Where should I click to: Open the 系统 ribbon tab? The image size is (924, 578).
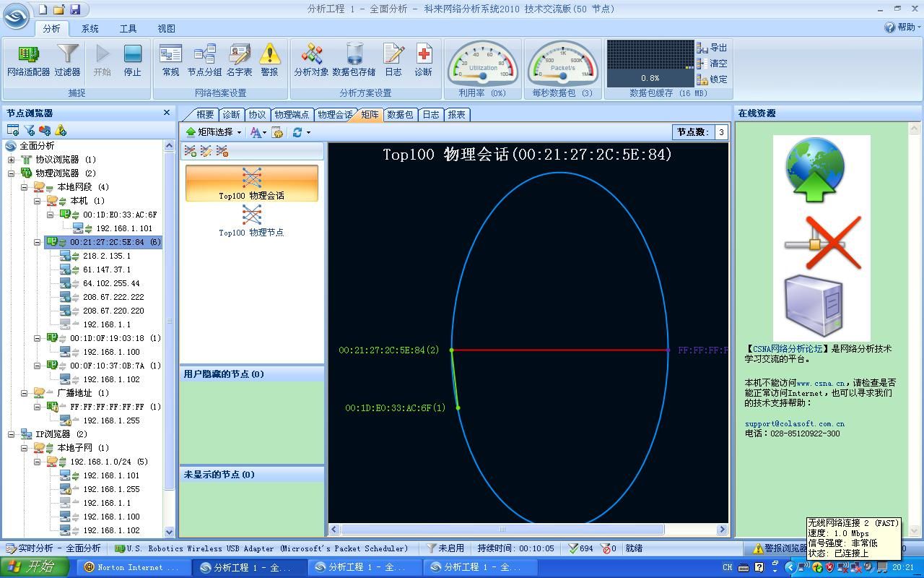coord(90,28)
